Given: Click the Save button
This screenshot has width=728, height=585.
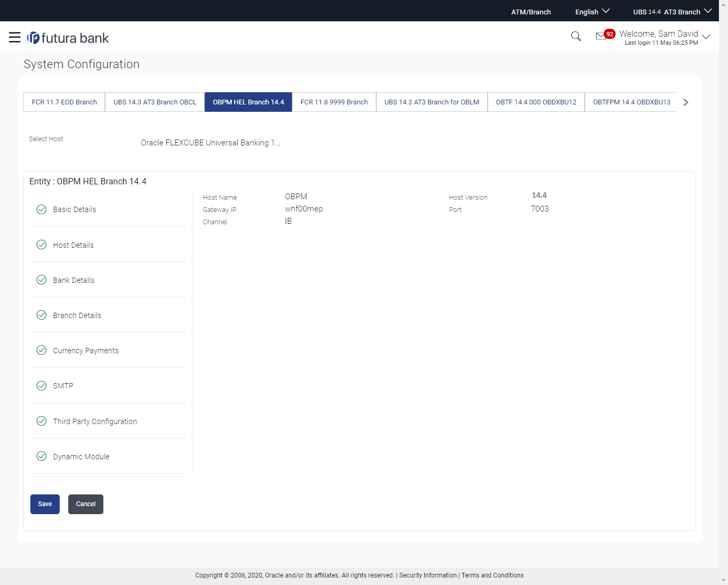Looking at the screenshot, I should [45, 504].
